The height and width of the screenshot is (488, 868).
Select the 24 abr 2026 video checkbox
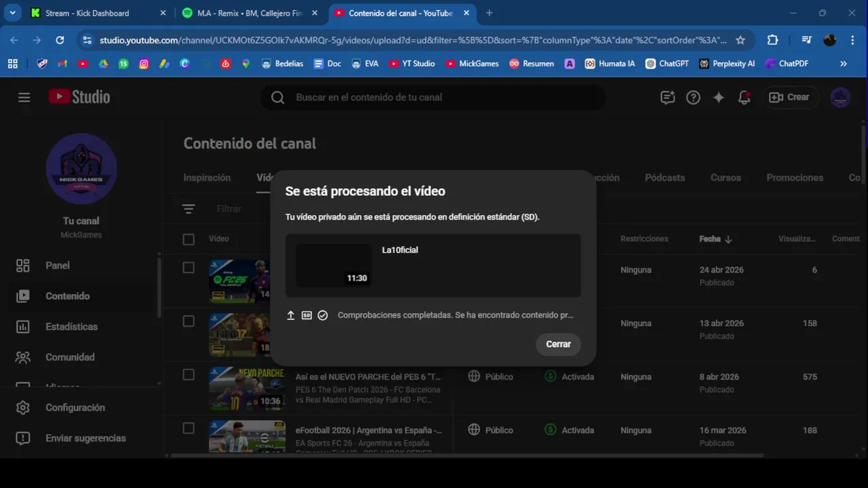189,268
